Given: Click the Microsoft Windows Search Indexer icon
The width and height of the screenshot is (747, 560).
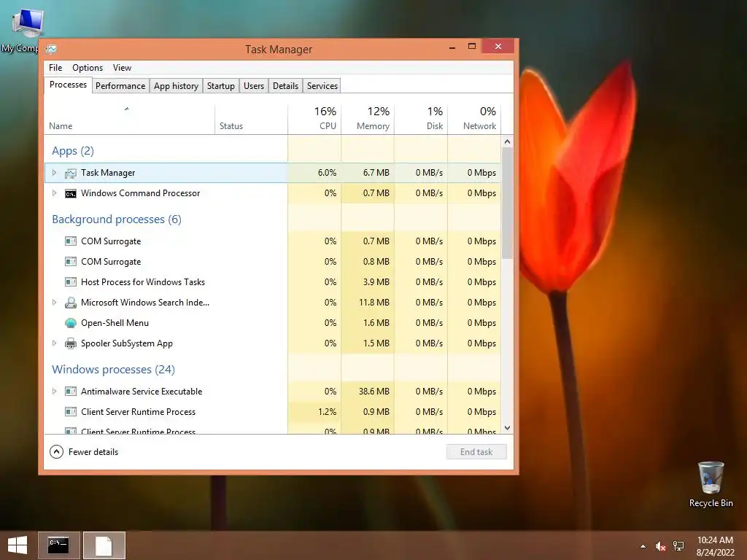Looking at the screenshot, I should tap(71, 303).
